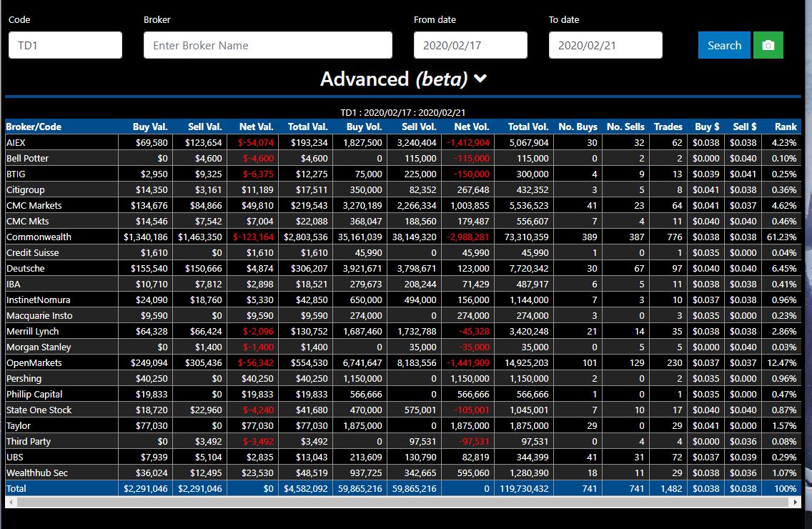Click the Total row label
Image resolution: width=812 pixels, height=529 pixels.
pos(16,488)
